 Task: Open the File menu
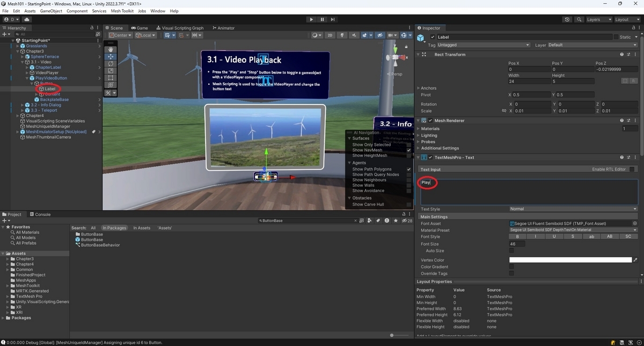point(5,11)
